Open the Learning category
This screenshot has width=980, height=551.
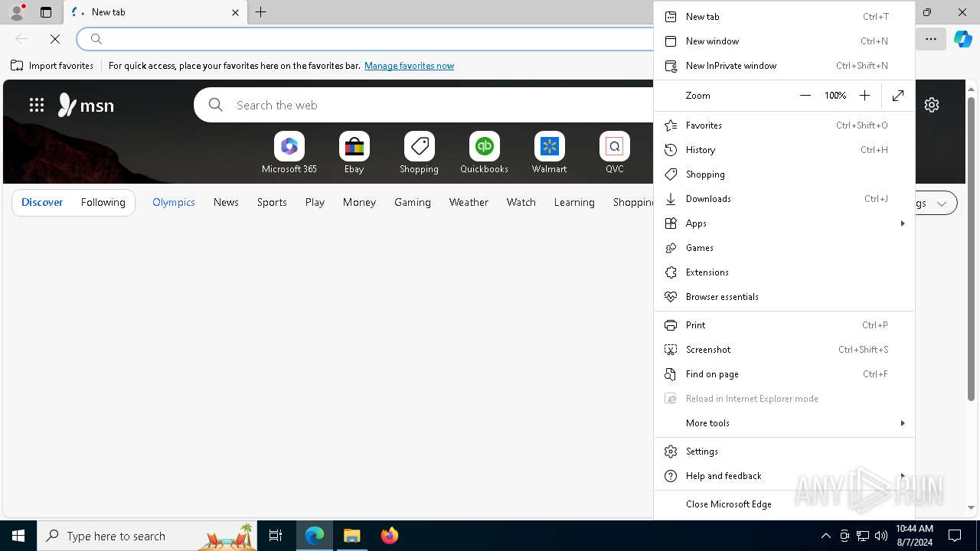pos(574,203)
